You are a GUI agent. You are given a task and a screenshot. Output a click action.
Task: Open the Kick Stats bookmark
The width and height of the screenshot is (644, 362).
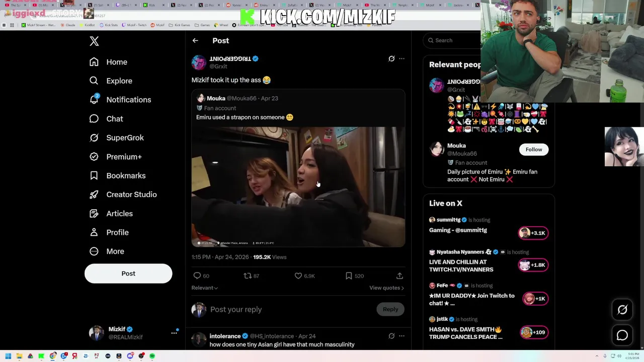[109, 25]
